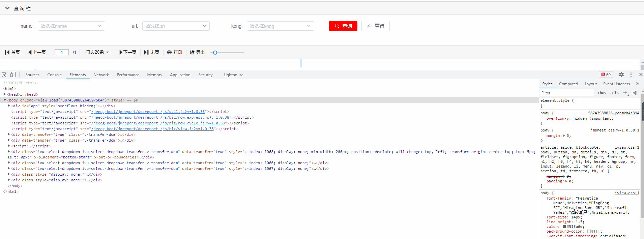Expand the div id="app" node
Viewport: 644px width, 239px height.
click(x=9, y=106)
